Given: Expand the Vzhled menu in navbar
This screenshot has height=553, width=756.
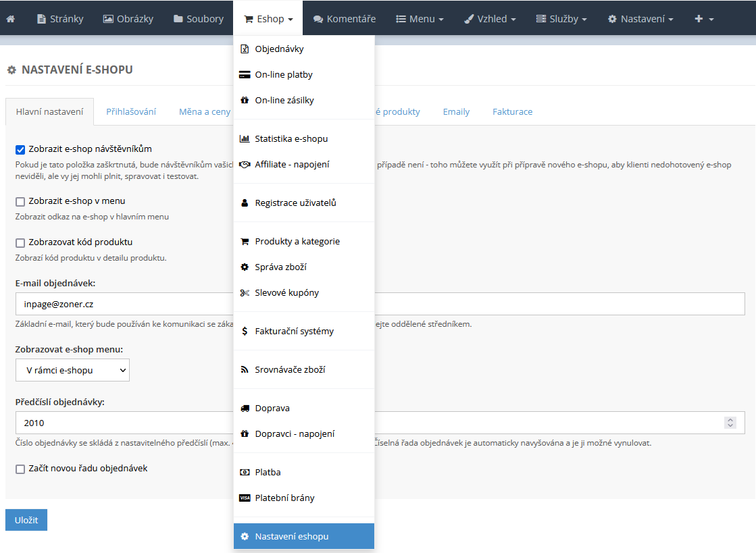Looking at the screenshot, I should pos(490,19).
